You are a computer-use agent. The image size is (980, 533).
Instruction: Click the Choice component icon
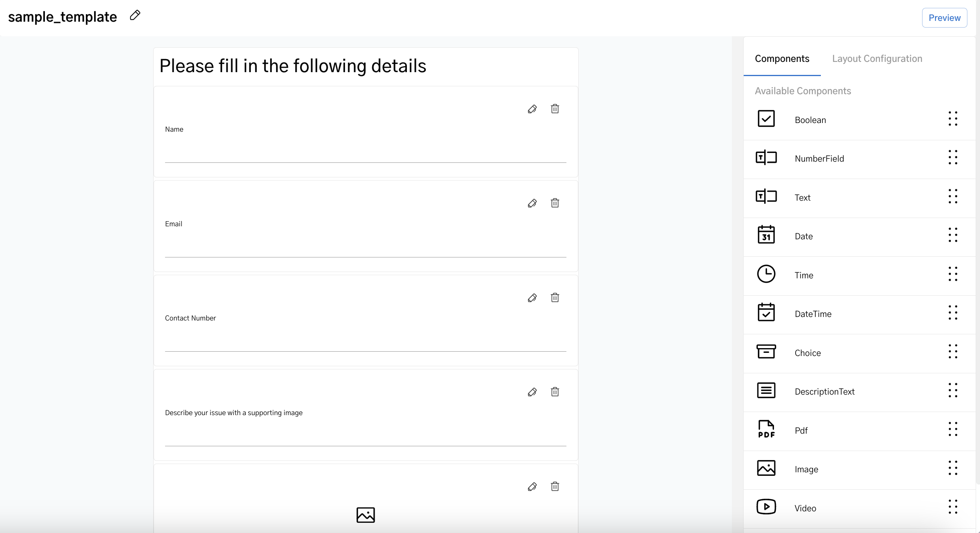(x=767, y=351)
